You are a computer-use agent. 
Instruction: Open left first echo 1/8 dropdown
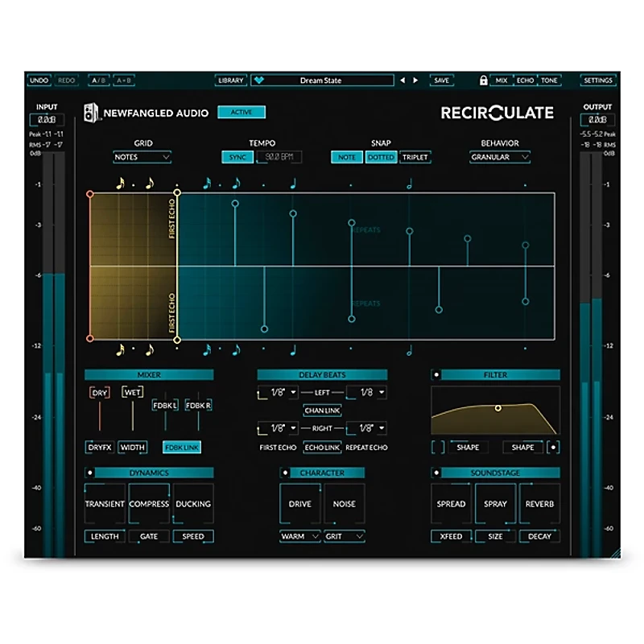coord(277,393)
